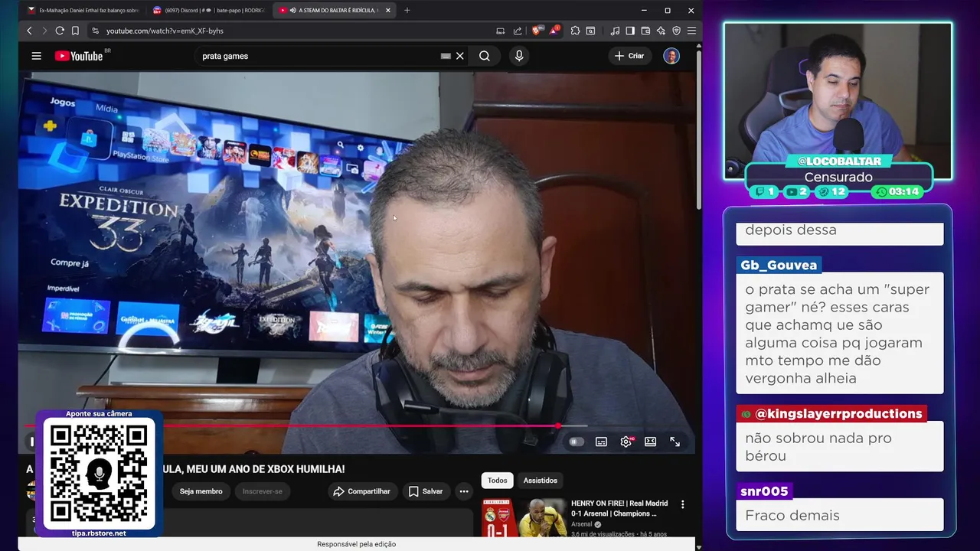The image size is (980, 551).
Task: Open the YouTube account avatar menu
Action: (x=671, y=56)
